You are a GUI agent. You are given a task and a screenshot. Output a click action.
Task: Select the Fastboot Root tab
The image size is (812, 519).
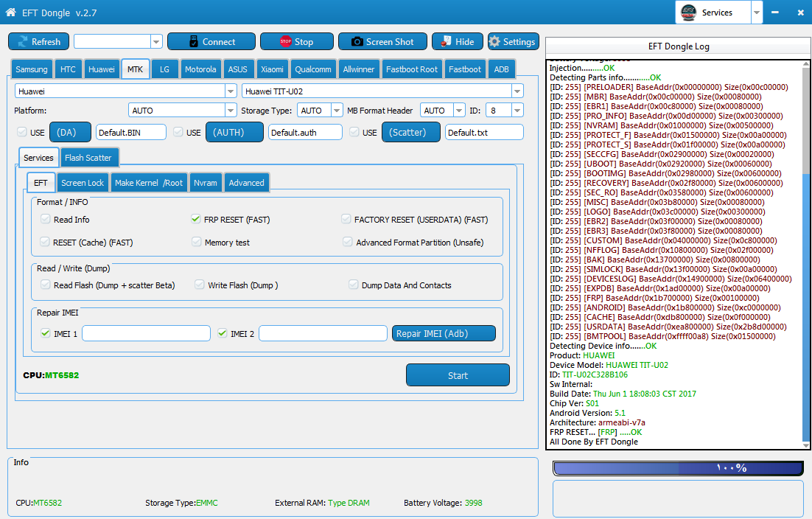(412, 69)
